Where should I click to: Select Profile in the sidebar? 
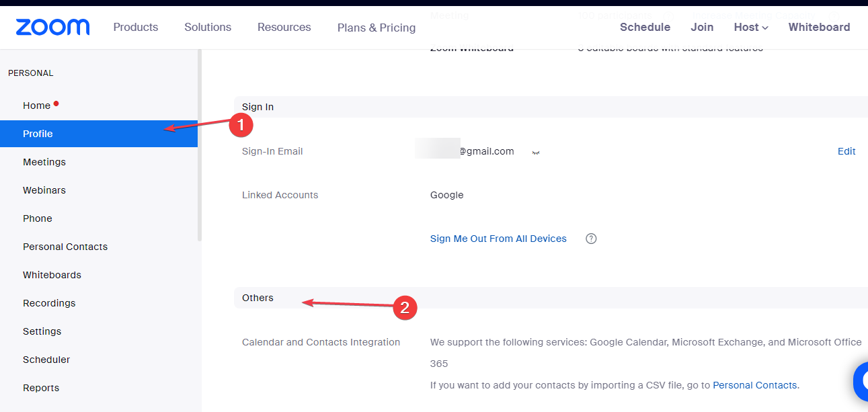99,134
